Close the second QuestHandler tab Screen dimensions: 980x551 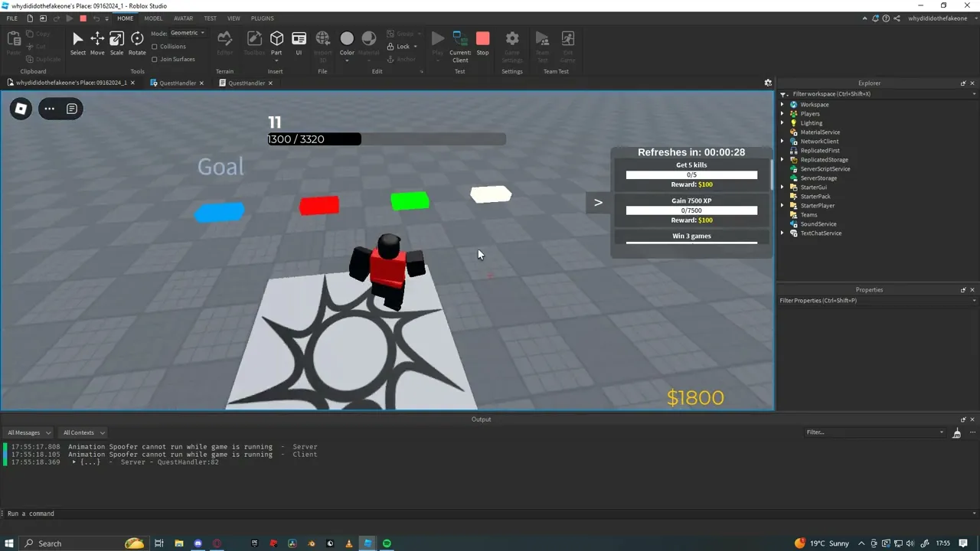click(x=270, y=83)
